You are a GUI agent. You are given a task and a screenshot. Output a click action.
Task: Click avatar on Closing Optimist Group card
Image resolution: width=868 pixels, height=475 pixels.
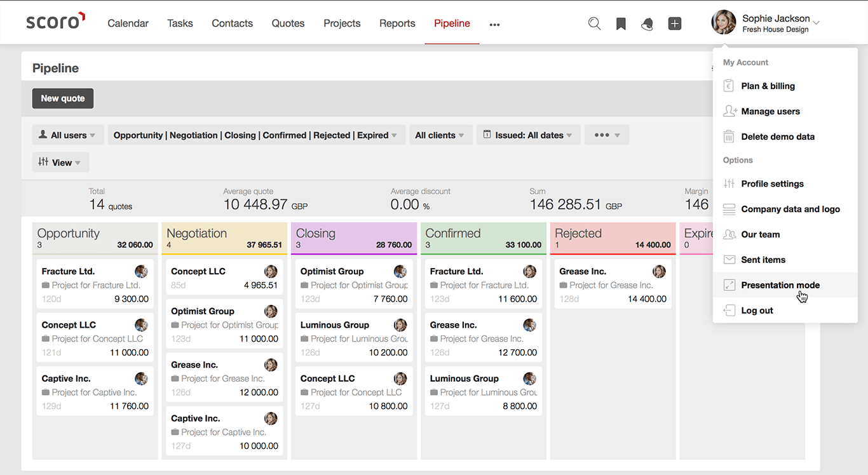(400, 271)
